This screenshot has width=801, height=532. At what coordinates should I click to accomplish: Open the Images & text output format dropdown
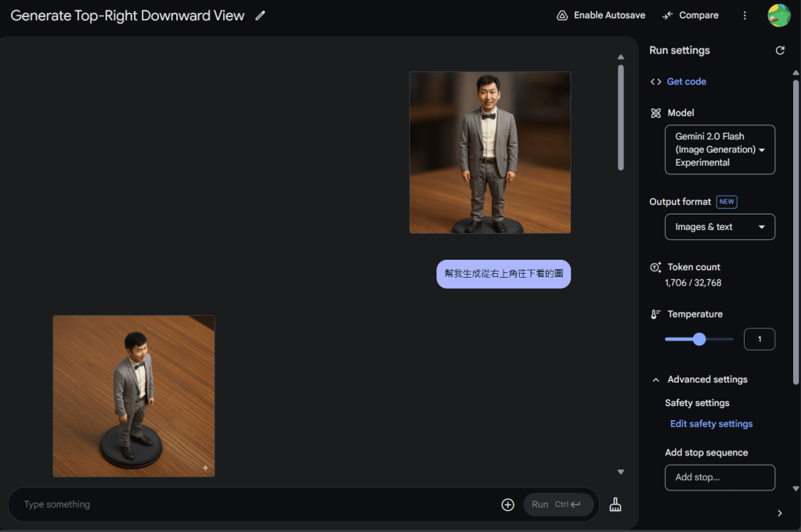(x=720, y=227)
